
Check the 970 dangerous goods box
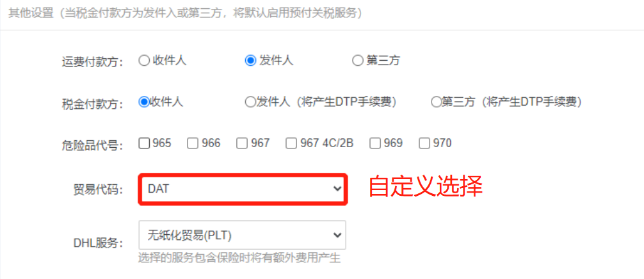(x=424, y=143)
